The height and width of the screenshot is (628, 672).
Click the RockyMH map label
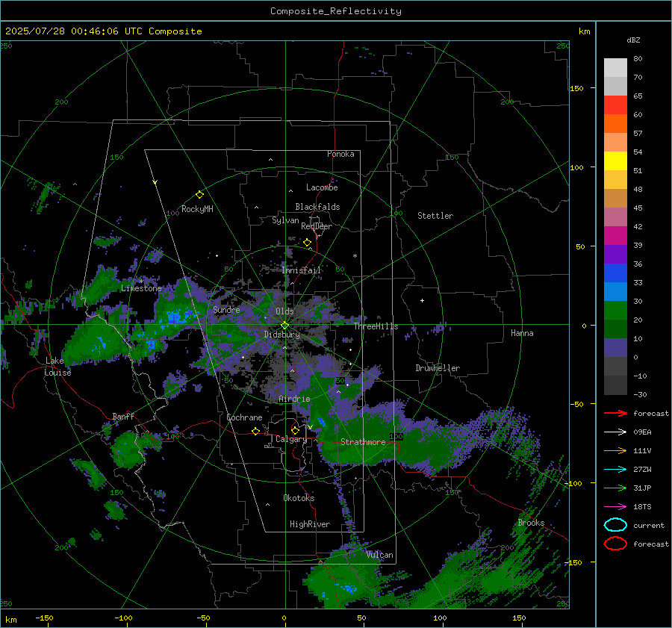click(x=197, y=209)
